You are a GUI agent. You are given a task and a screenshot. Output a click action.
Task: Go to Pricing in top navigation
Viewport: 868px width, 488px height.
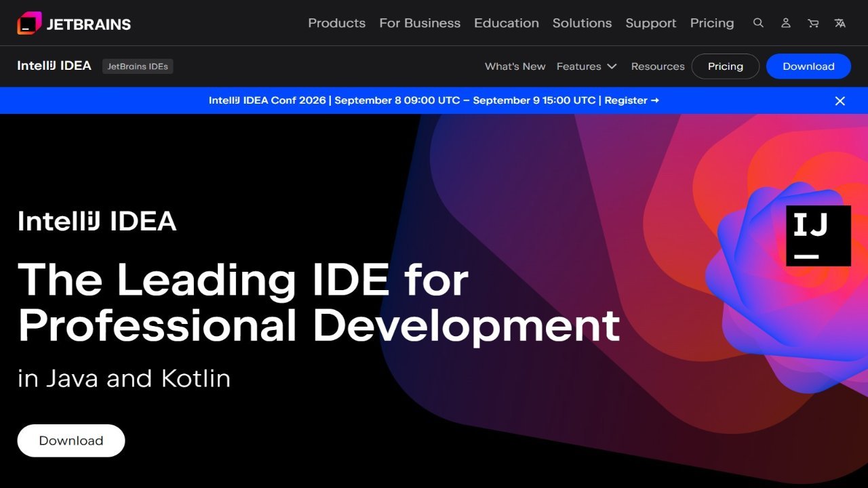coord(712,23)
